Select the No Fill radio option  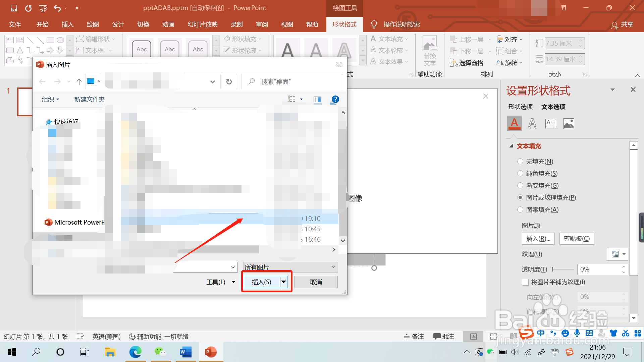(520, 162)
